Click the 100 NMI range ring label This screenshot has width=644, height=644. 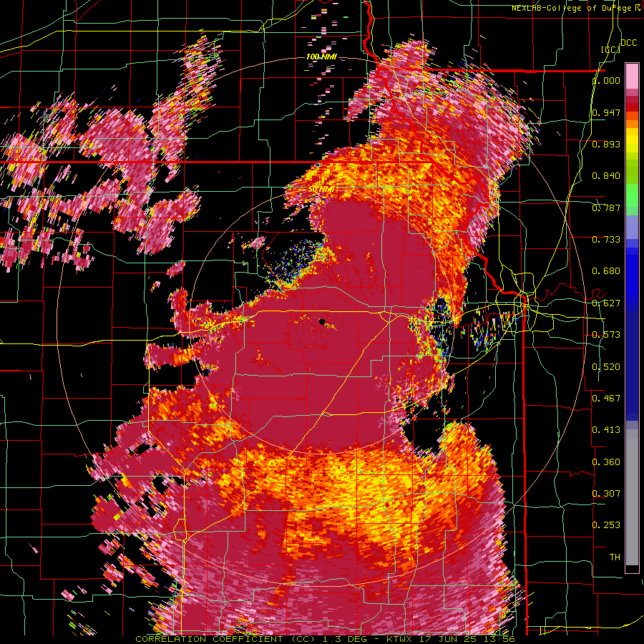(321, 57)
